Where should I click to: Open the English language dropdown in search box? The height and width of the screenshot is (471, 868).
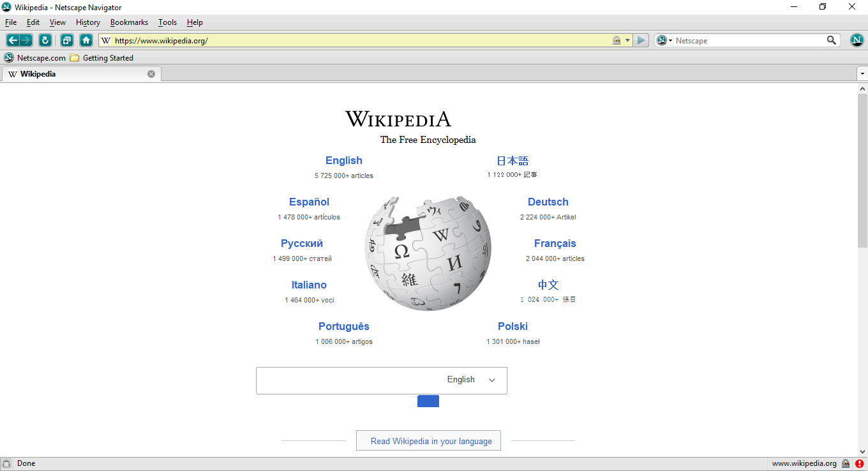coord(471,380)
